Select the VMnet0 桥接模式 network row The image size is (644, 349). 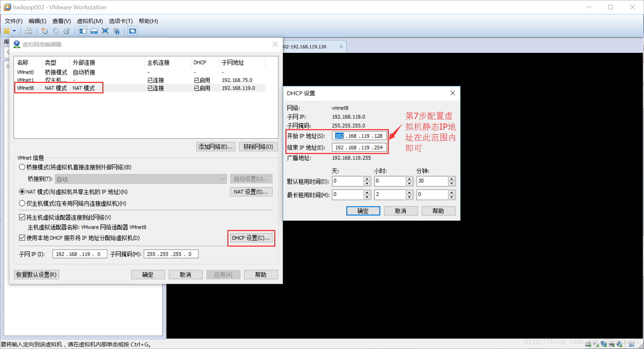tap(140, 72)
